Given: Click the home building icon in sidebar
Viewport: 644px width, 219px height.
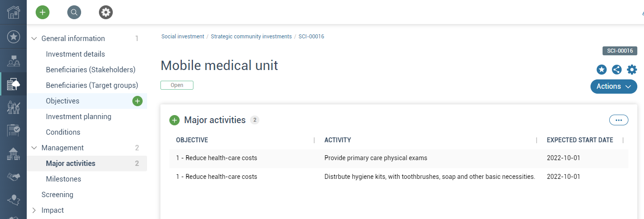Looking at the screenshot, I should coord(13,12).
